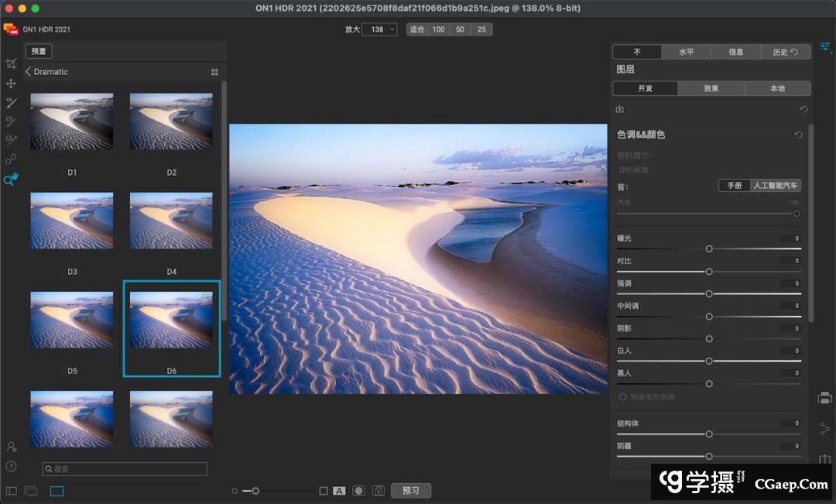
Task: Click the 适合 fit zoom button
Action: tap(417, 29)
